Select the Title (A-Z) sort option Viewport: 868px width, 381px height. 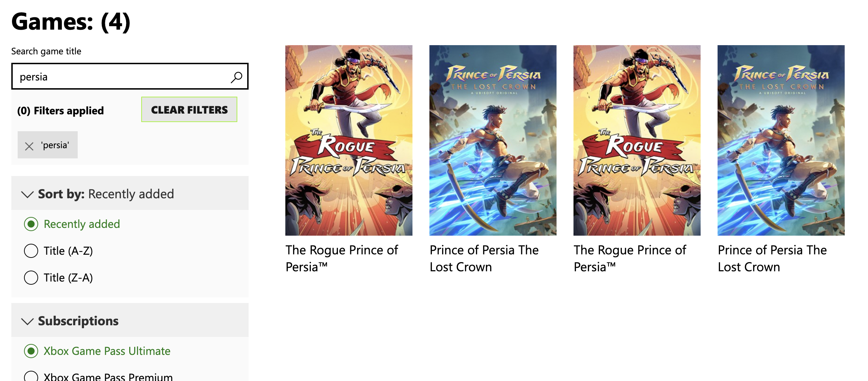coord(31,251)
